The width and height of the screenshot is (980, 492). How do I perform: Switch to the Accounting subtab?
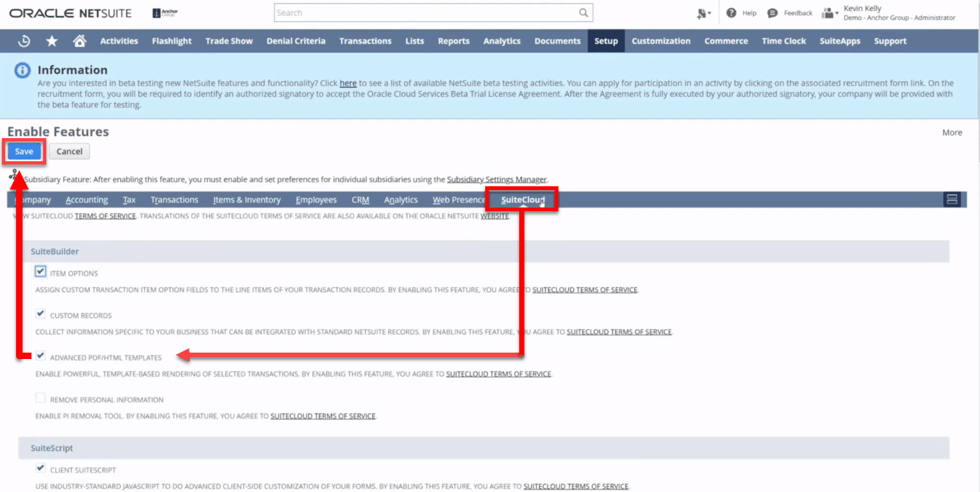(87, 200)
